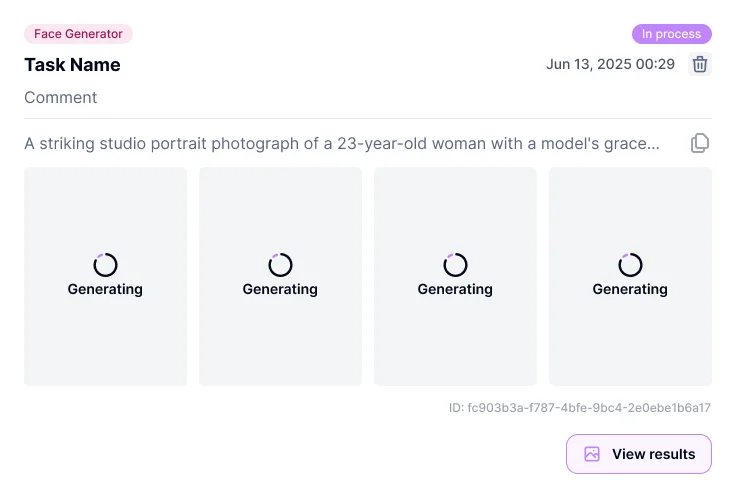The height and width of the screenshot is (502, 736).
Task: Click the Jun 13, 2025 timestamp
Action: pyautogui.click(x=610, y=64)
